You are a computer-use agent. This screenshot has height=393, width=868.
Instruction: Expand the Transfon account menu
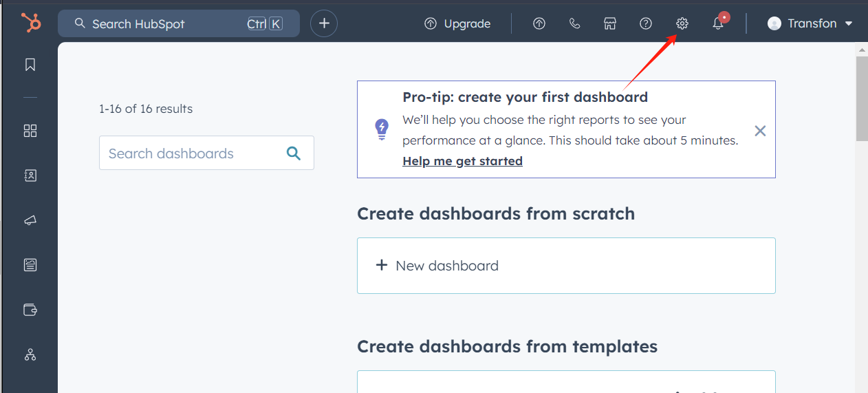point(810,23)
